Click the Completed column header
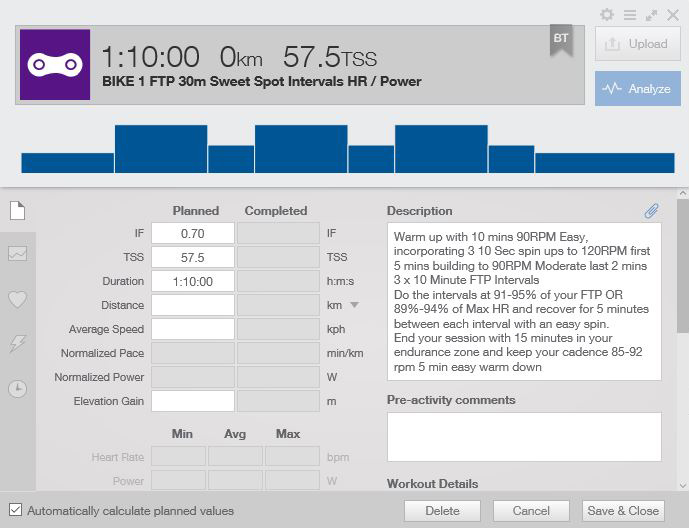 [276, 211]
